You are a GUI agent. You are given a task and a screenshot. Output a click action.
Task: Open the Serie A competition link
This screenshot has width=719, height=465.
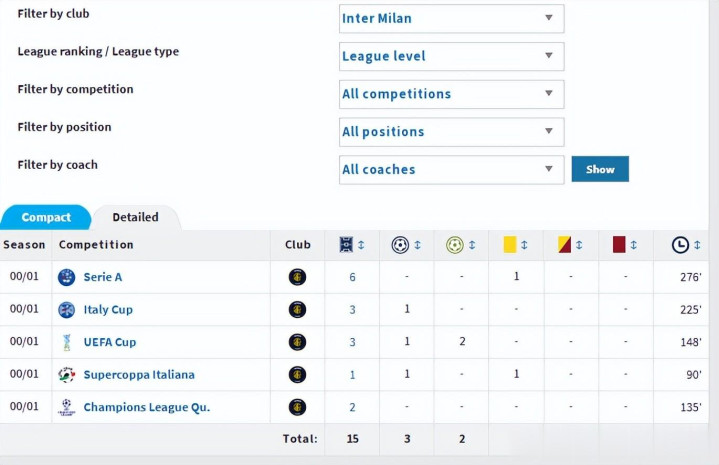coord(103,277)
